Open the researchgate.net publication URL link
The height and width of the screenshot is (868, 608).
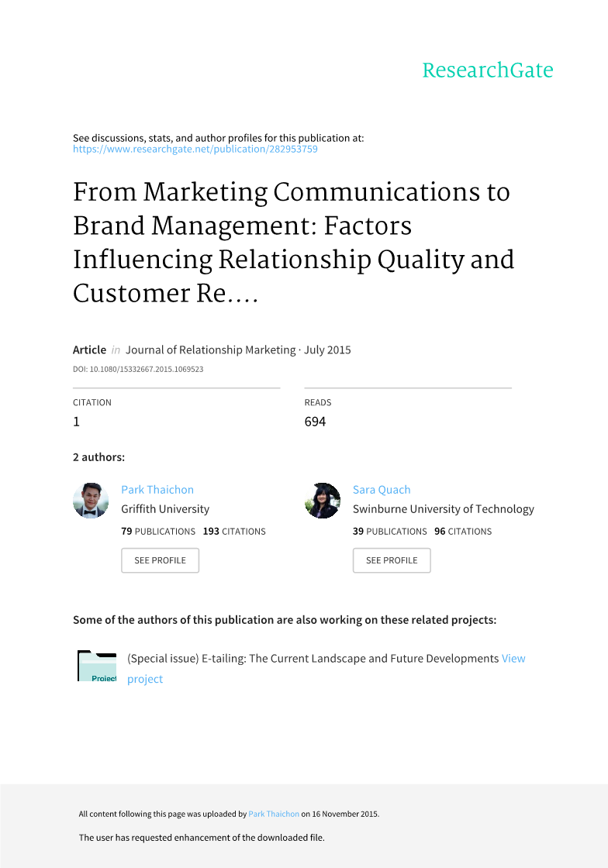195,149
